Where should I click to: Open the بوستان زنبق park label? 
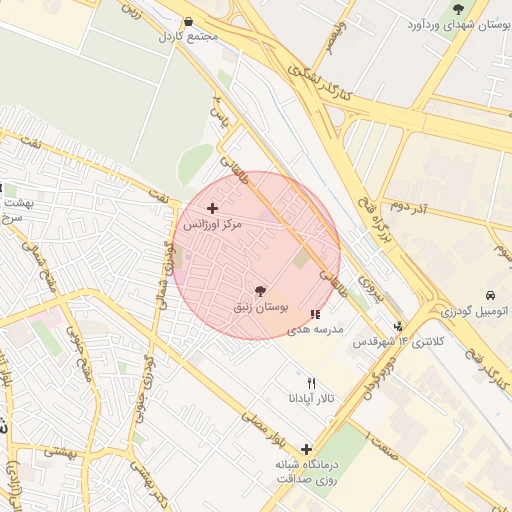260,307
